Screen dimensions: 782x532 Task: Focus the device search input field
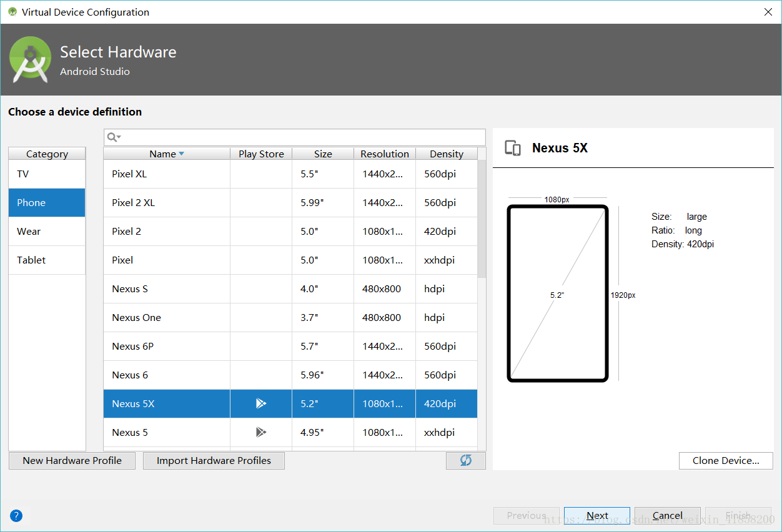[295, 137]
